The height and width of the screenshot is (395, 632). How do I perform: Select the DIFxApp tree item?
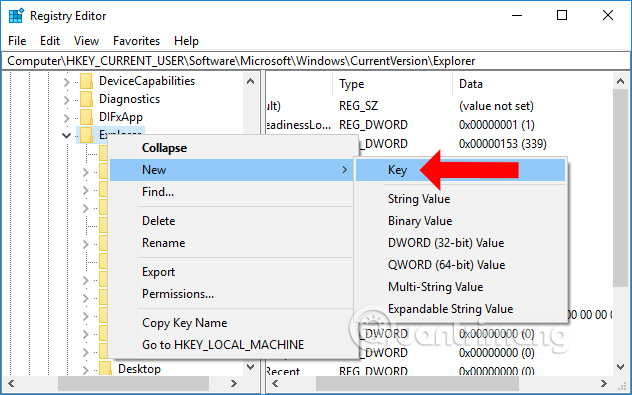click(121, 117)
